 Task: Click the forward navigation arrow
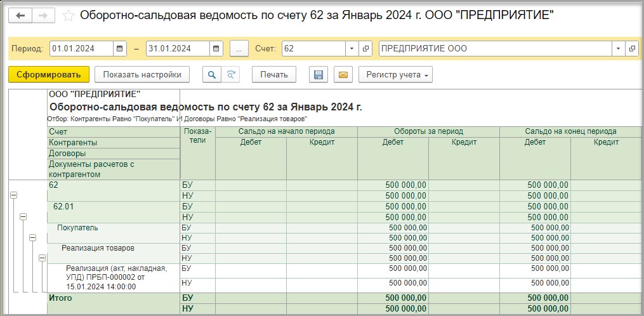point(43,15)
